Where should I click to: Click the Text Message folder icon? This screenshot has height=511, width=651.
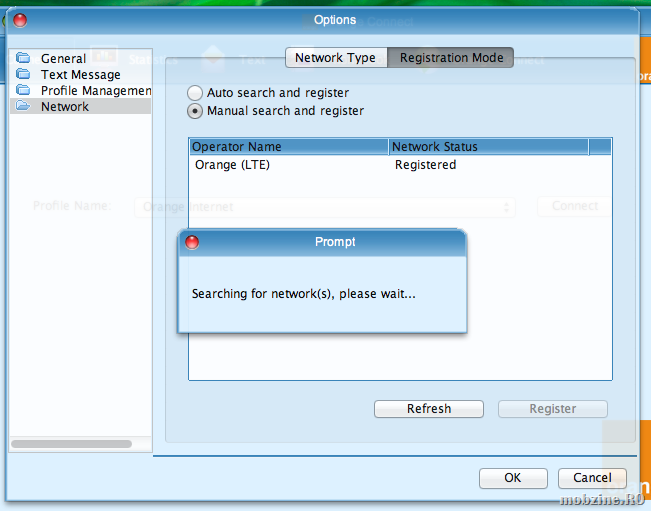(23, 75)
